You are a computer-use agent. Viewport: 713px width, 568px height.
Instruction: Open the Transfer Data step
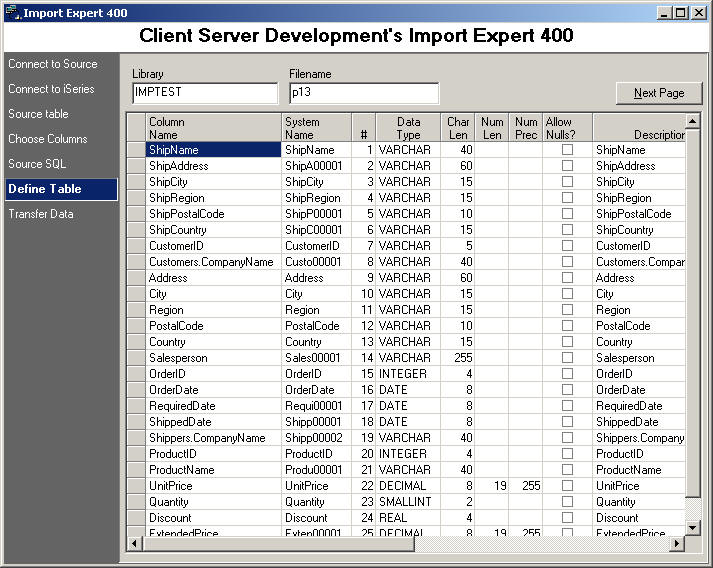41,214
